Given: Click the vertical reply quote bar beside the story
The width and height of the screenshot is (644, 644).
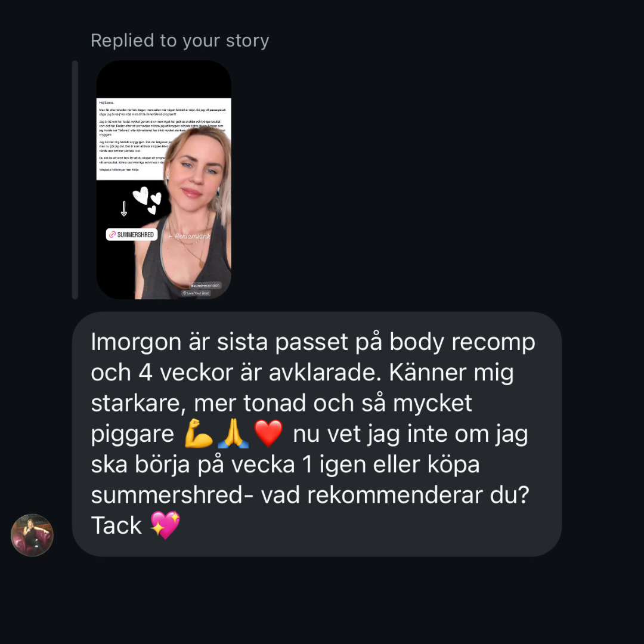Looking at the screenshot, I should click(75, 180).
